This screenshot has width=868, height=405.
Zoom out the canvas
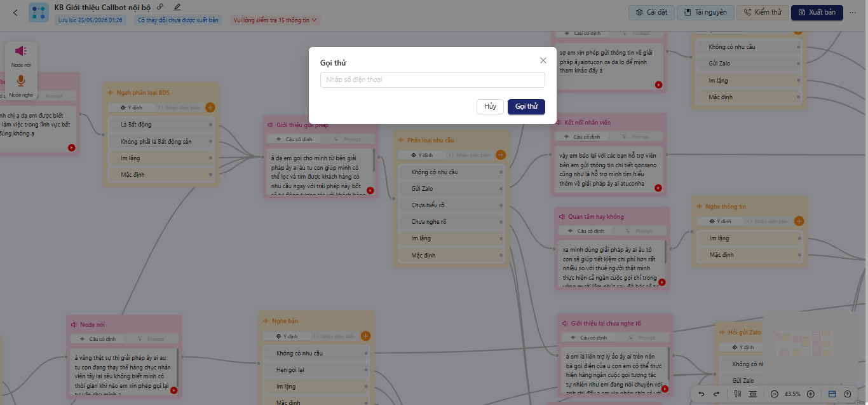point(775,394)
